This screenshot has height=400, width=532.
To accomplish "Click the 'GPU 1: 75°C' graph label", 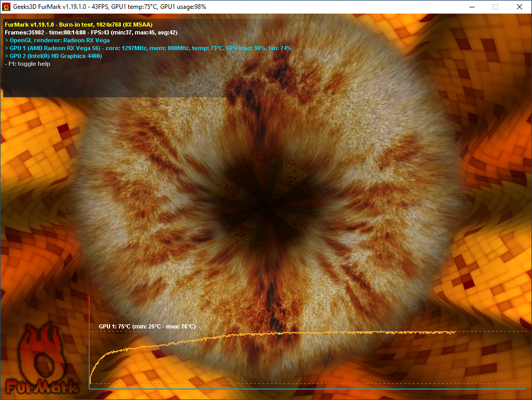I will click(x=147, y=326).
